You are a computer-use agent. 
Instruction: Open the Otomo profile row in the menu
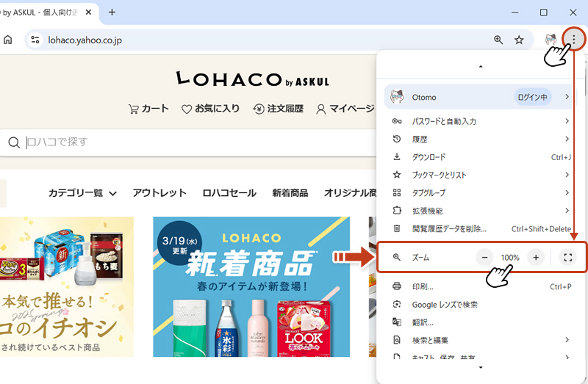[479, 97]
